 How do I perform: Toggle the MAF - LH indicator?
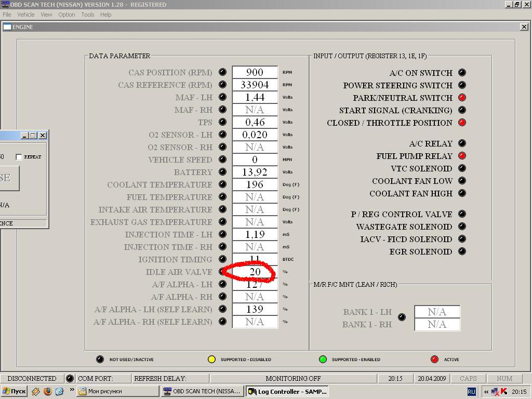click(222, 97)
